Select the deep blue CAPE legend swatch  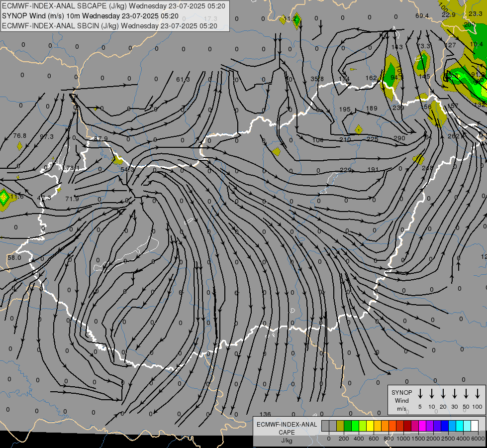[x=445, y=426]
